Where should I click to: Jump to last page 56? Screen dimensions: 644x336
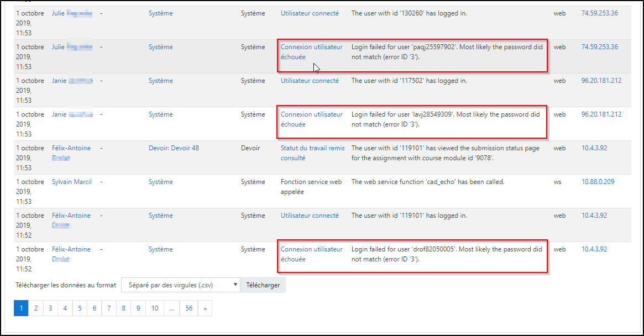[x=189, y=308]
